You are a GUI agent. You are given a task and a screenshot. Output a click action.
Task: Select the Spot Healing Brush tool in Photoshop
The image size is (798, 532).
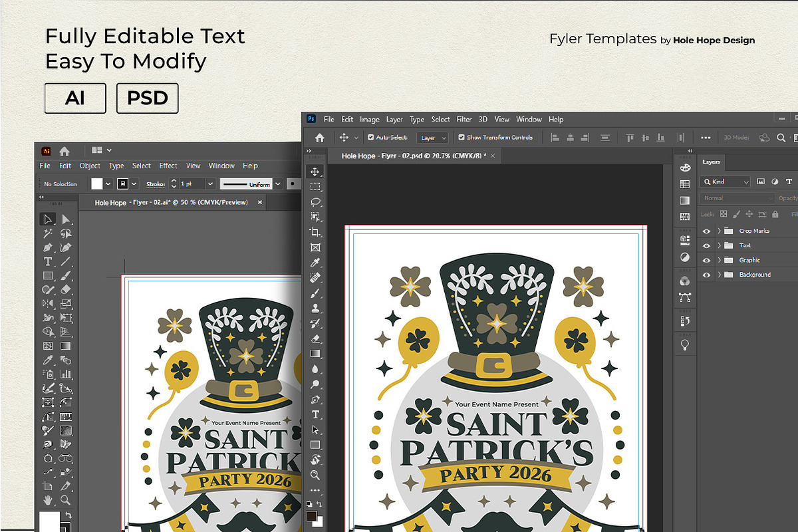315,278
